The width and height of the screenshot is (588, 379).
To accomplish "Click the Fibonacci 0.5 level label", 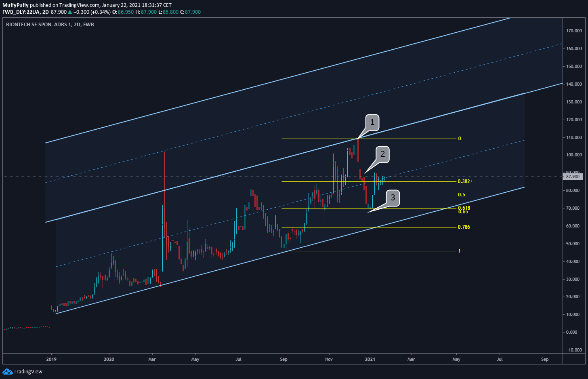I will coord(462,195).
